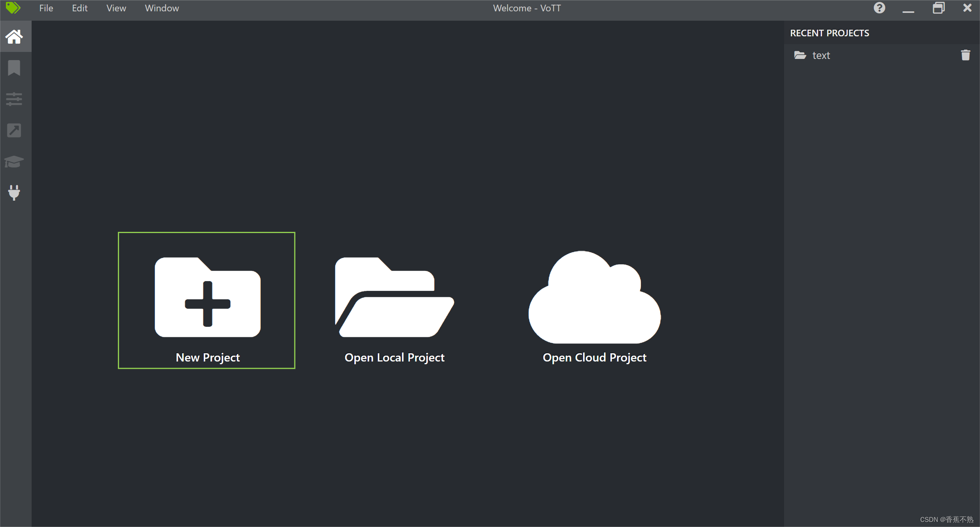980x527 pixels.
Task: Open Active Learning graduation cap icon
Action: tap(14, 161)
